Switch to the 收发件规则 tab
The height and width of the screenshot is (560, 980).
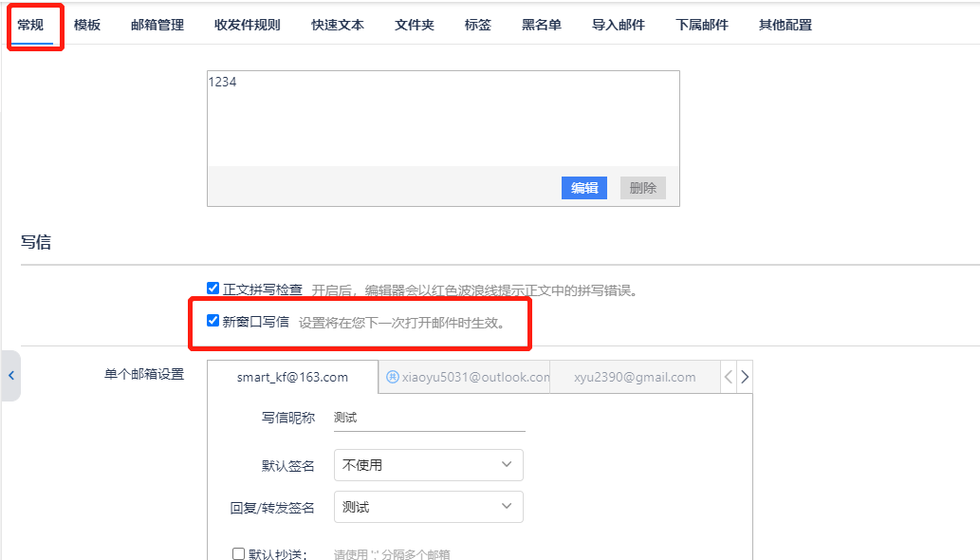(247, 25)
